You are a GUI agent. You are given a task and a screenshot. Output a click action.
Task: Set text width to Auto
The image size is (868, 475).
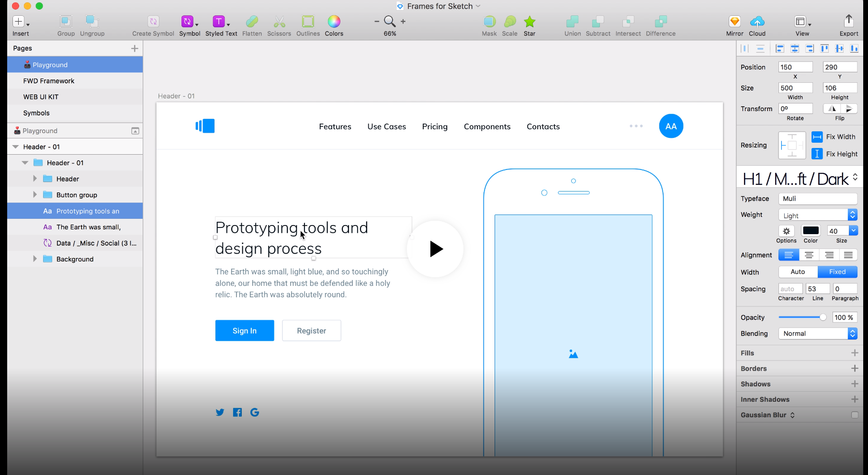(798, 271)
